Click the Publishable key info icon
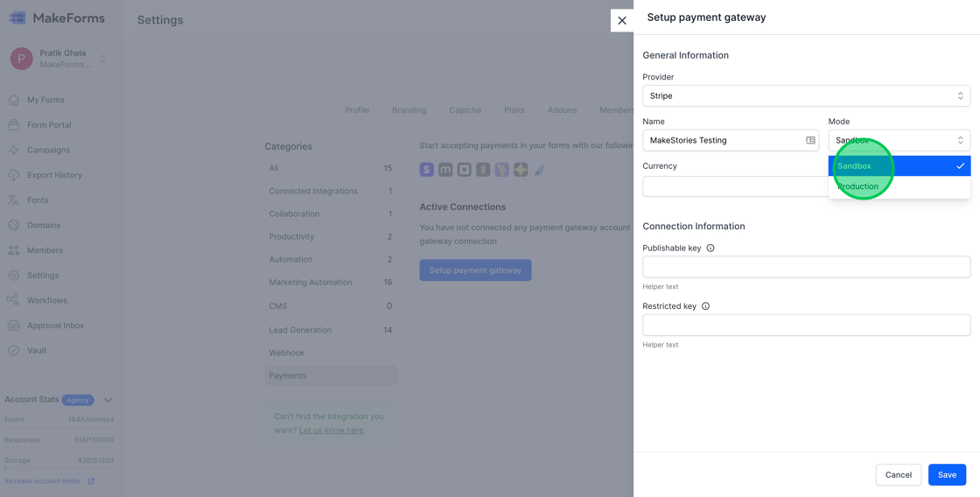 coord(710,248)
